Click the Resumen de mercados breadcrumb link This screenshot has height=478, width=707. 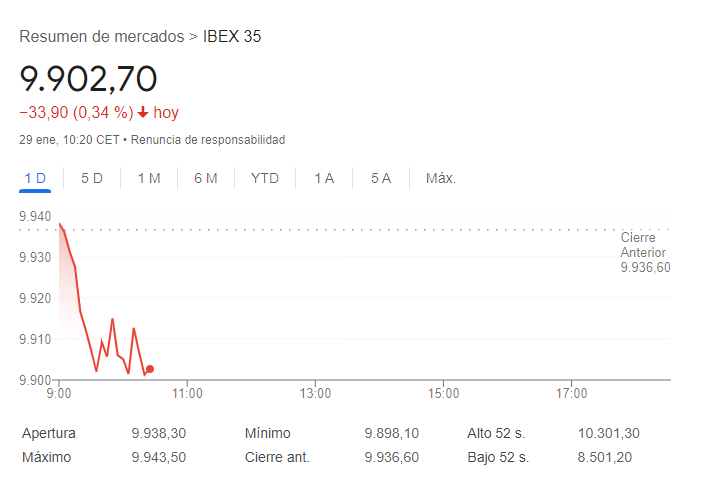(x=102, y=37)
